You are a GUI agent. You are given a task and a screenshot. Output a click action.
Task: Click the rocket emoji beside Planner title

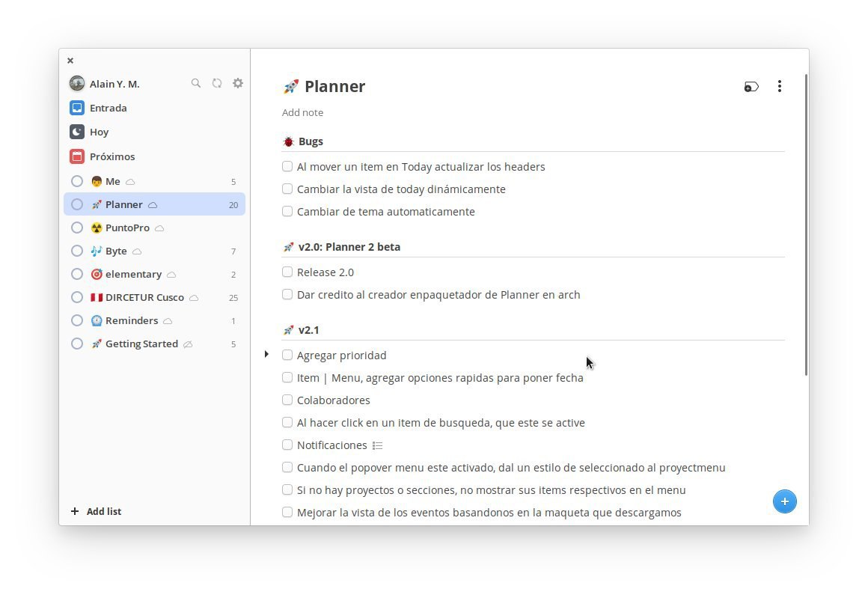[290, 86]
